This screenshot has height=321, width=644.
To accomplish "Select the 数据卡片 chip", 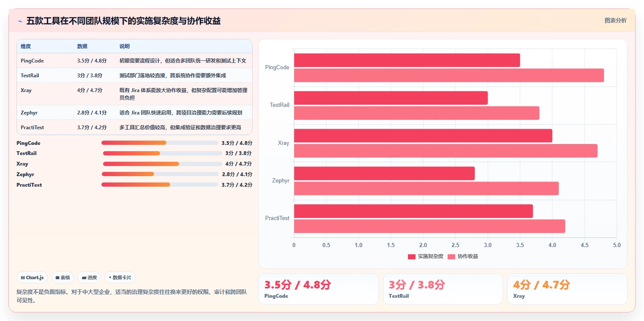I will (x=120, y=277).
